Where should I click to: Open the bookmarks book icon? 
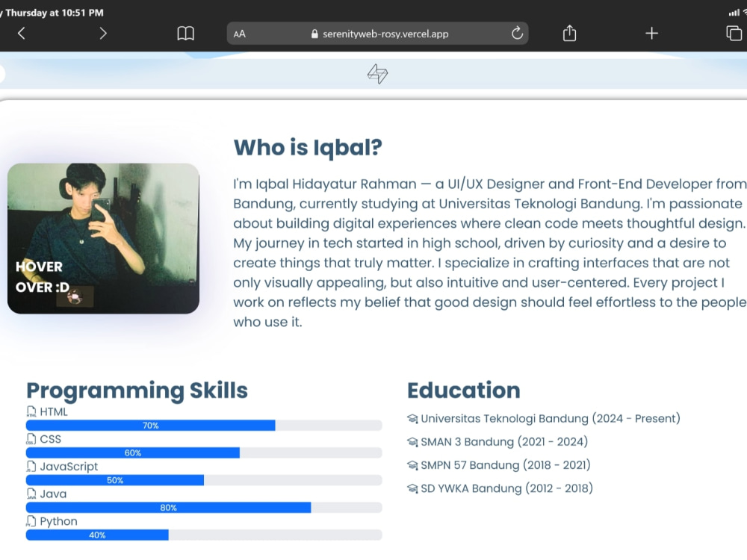[x=185, y=34]
